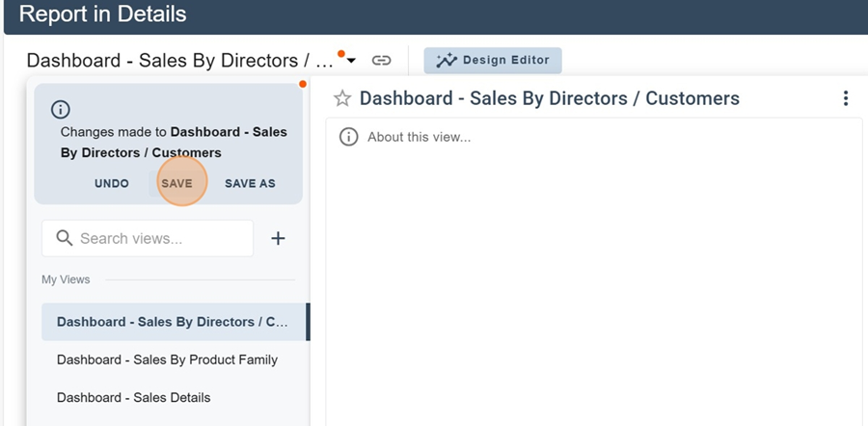The height and width of the screenshot is (426, 868).
Task: Click the plus icon to add view
Action: click(x=278, y=238)
